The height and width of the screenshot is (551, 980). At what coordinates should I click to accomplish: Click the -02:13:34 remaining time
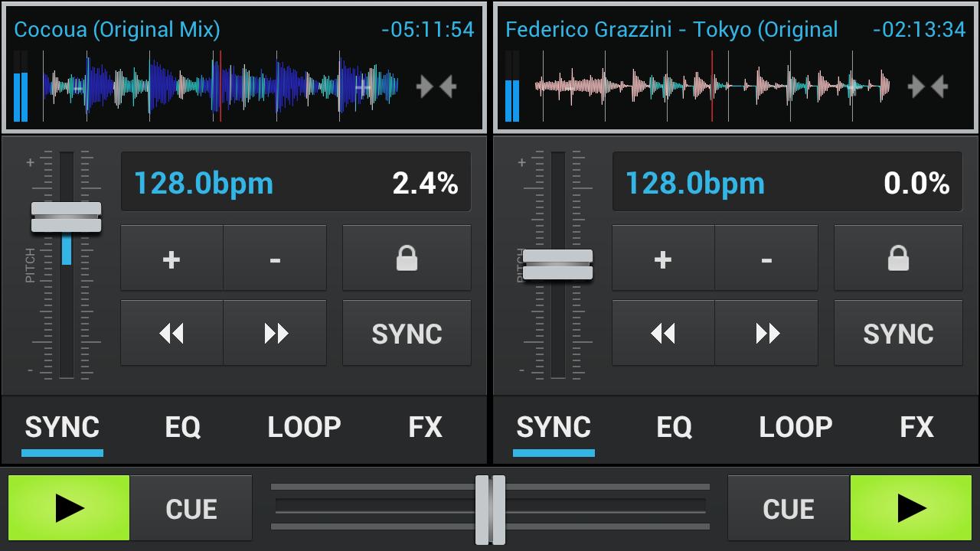coord(920,30)
